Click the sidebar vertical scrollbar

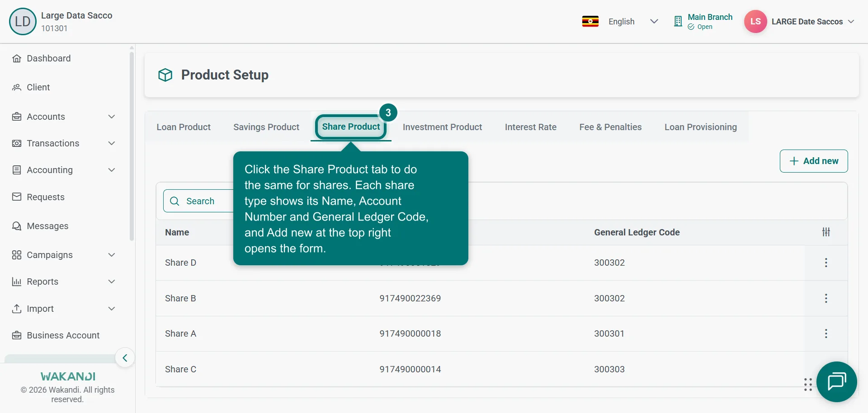click(132, 146)
